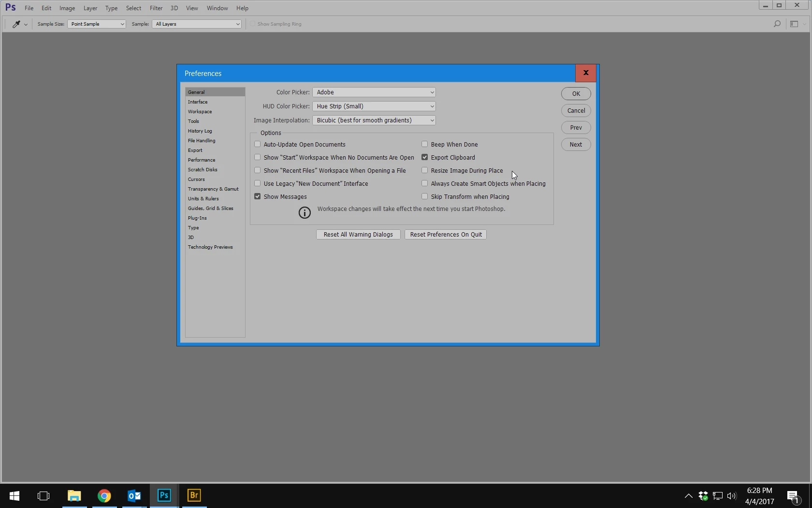Launch File Explorer from taskbar
This screenshot has height=508, width=812.
(x=74, y=495)
